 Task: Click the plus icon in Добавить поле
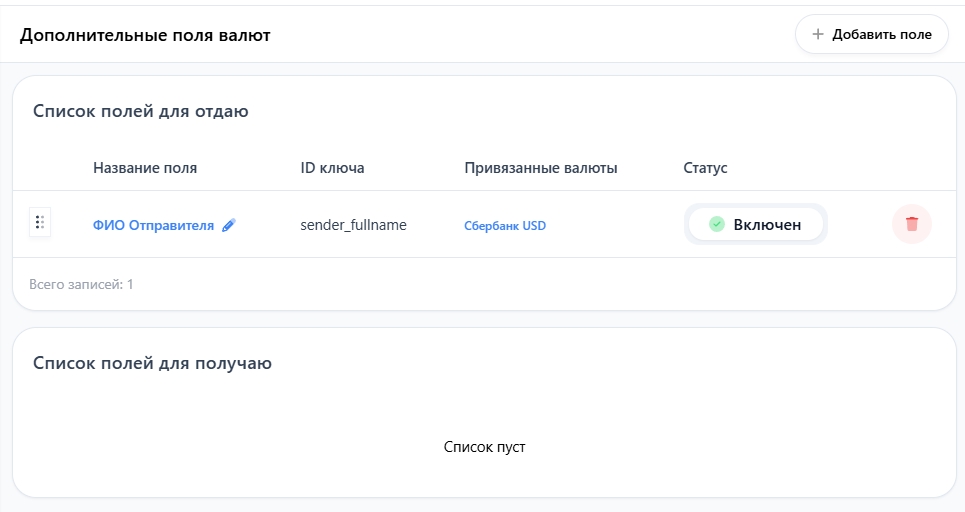coord(818,34)
